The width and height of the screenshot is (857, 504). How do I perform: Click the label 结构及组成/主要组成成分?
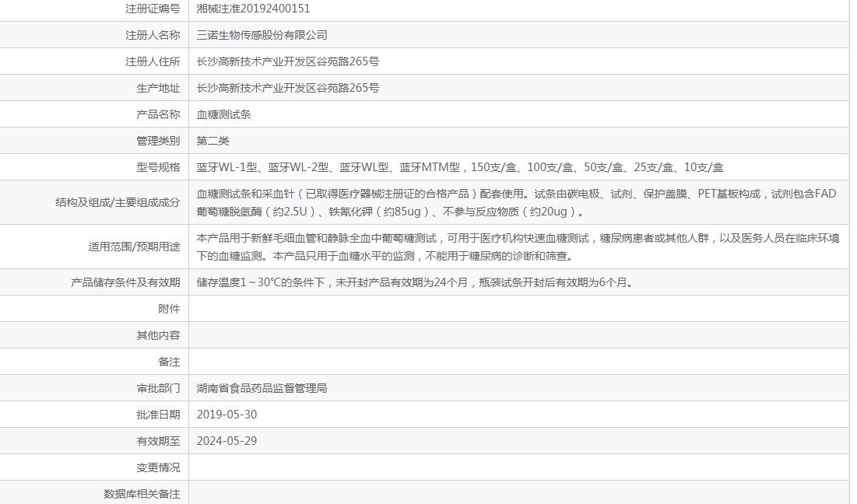coord(118,202)
